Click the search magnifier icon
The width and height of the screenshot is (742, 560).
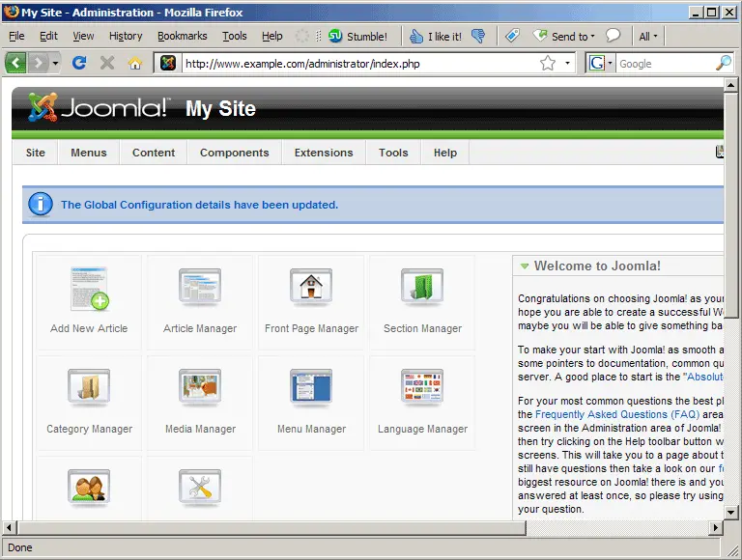tap(724, 63)
